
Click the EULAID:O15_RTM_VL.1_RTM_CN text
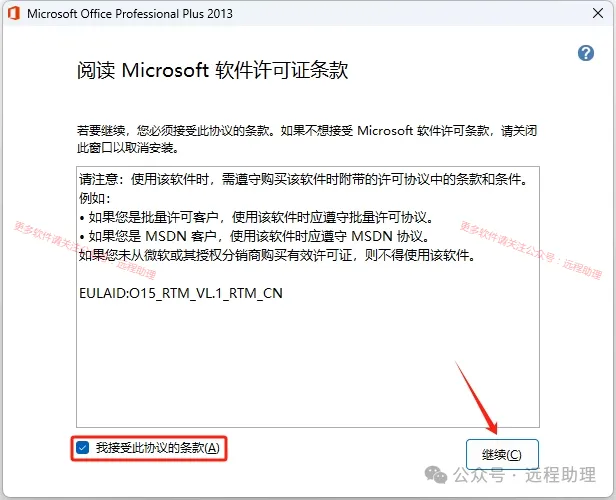tap(181, 293)
